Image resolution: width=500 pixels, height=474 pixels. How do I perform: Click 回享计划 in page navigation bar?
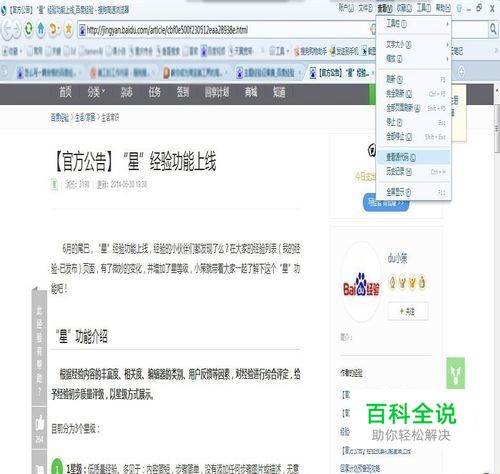click(217, 92)
